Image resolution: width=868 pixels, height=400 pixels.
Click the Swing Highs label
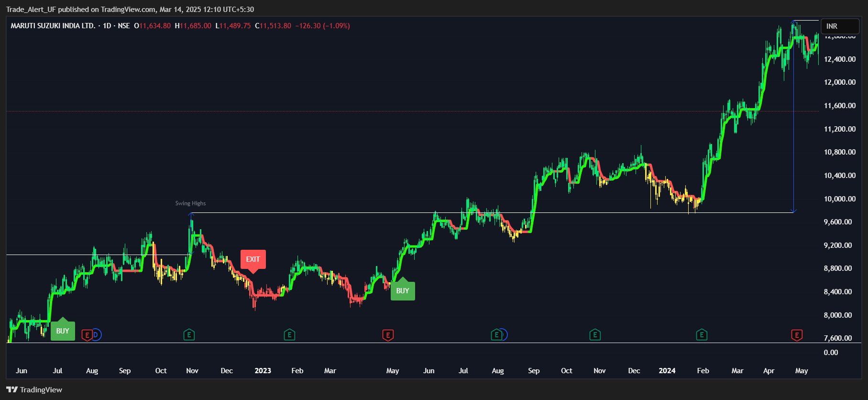[190, 203]
